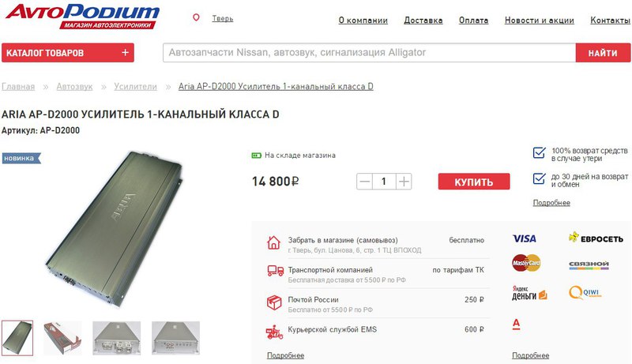Click the QIWI payment logo
Viewport: 632px width, 364px height.
[x=585, y=292]
